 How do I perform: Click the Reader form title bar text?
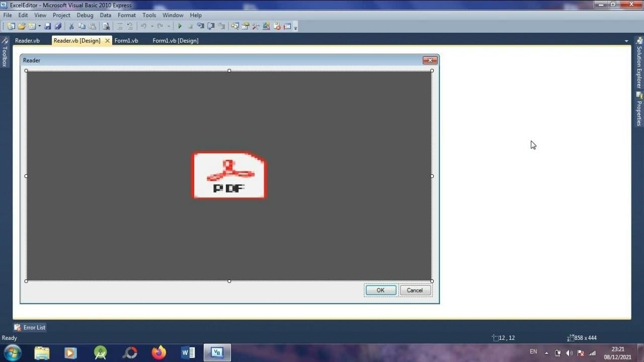point(32,60)
